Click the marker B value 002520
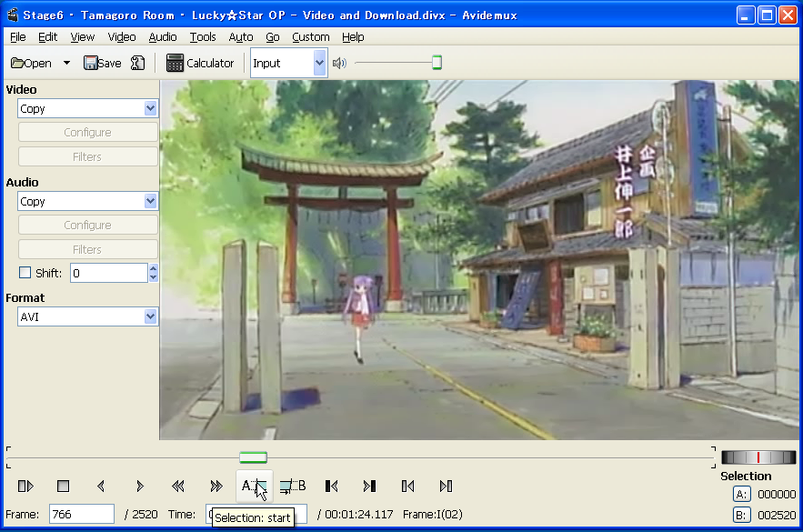The width and height of the screenshot is (803, 532). click(777, 515)
